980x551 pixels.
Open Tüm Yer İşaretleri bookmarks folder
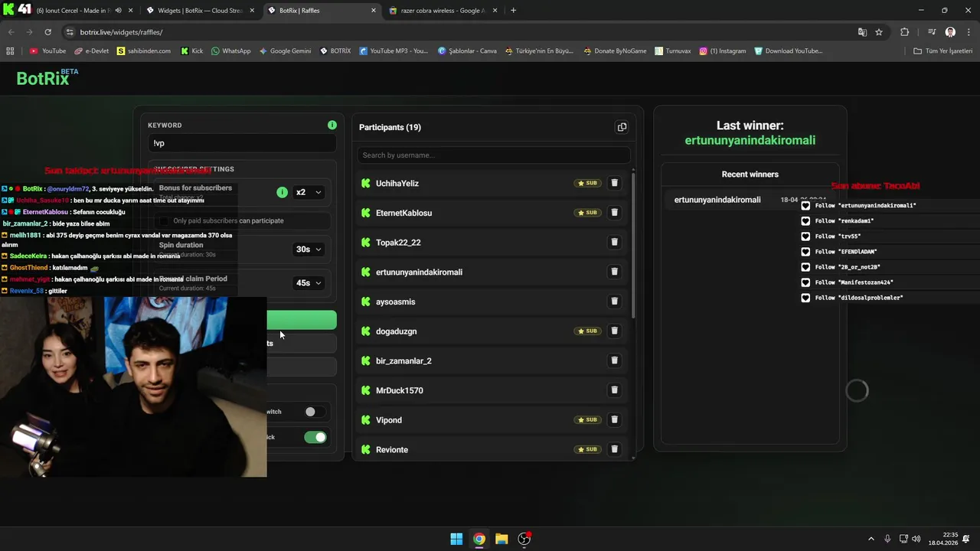click(x=942, y=51)
